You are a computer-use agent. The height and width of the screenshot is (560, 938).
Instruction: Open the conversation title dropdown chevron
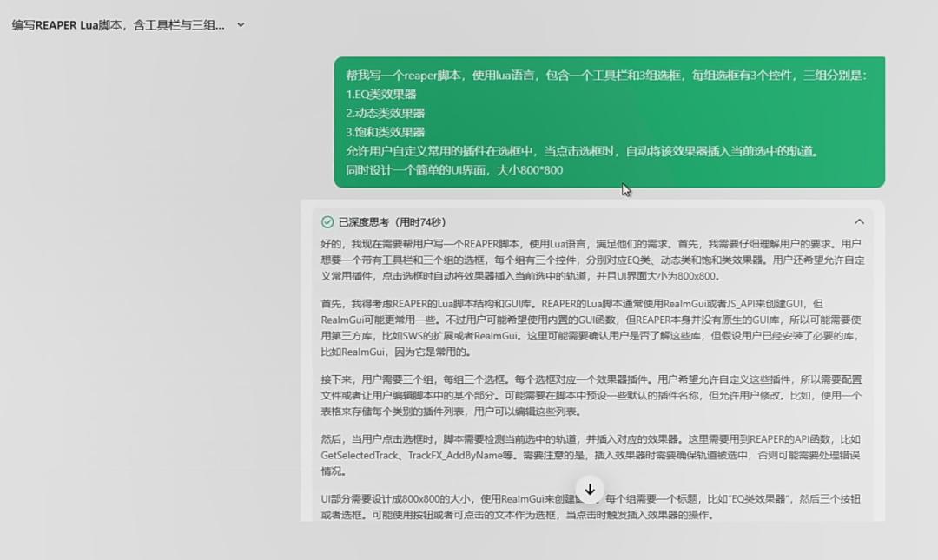[x=241, y=25]
